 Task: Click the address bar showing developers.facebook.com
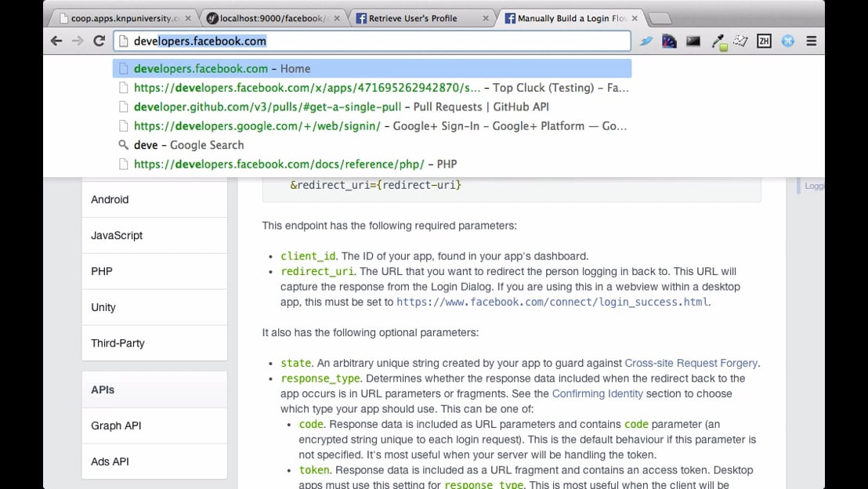[x=372, y=41]
